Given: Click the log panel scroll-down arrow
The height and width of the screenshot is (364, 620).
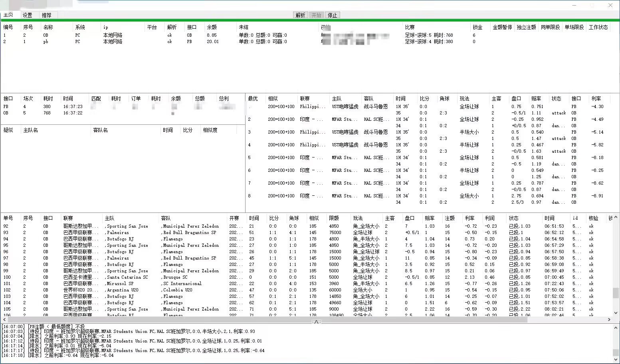Looking at the screenshot, I should (616, 360).
